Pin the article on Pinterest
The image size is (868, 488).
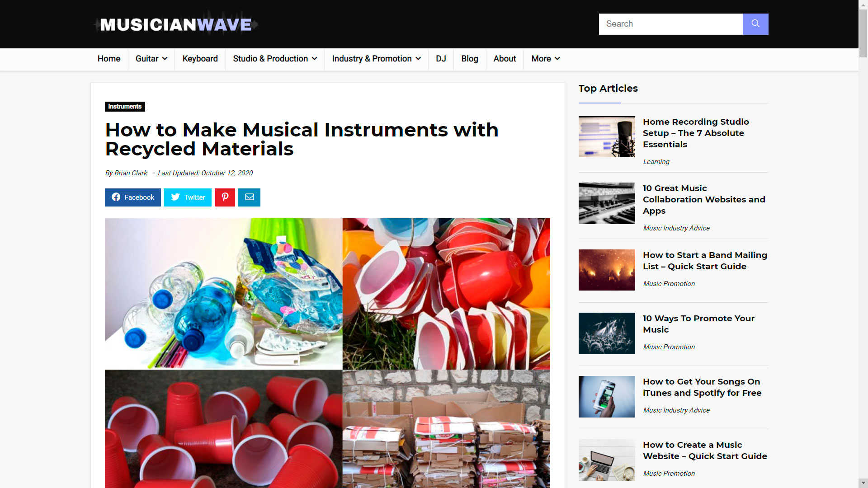tap(225, 197)
